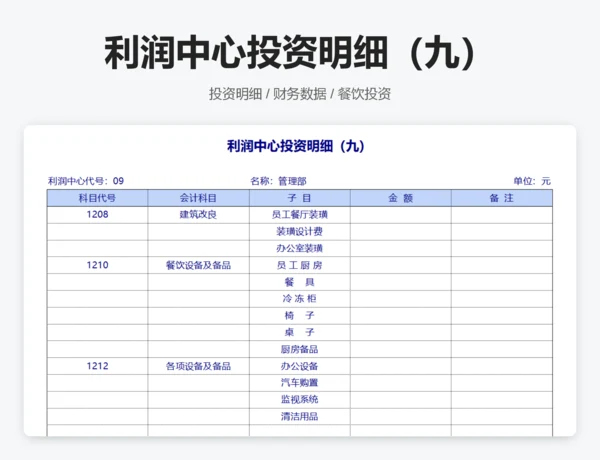600x460 pixels.
Task: Click the 桌子 cell
Action: point(300,333)
